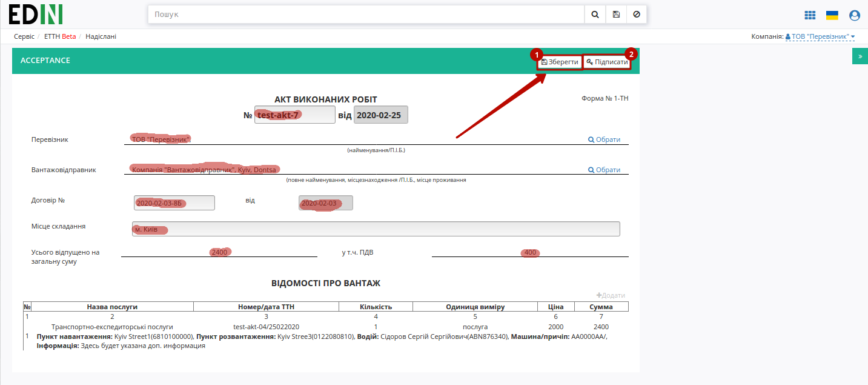The width and height of the screenshot is (868, 385).
Task: Click the Вантажовідправник company name text
Action: click(204, 170)
